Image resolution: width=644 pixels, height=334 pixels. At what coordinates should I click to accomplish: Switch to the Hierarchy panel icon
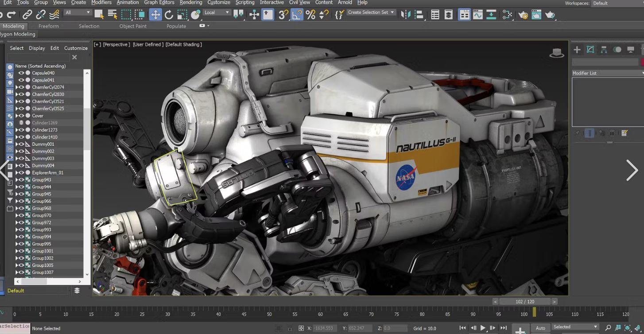[604, 50]
